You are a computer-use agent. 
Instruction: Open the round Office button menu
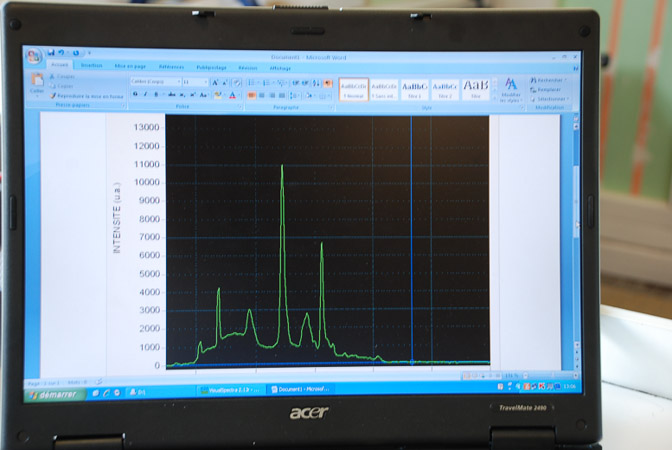[x=34, y=55]
